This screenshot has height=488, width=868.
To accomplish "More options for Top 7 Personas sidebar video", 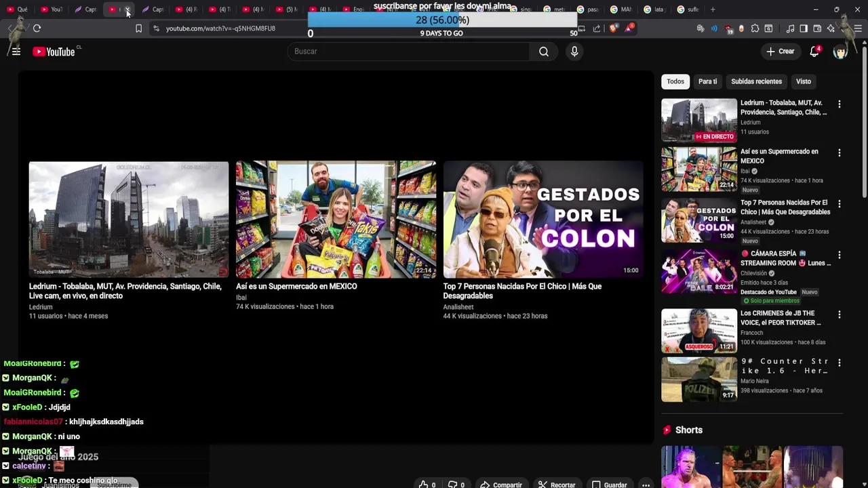I will (840, 204).
